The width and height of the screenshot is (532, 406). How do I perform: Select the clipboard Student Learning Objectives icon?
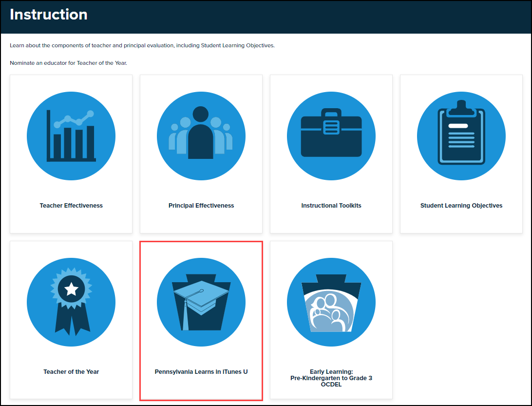[461, 136]
